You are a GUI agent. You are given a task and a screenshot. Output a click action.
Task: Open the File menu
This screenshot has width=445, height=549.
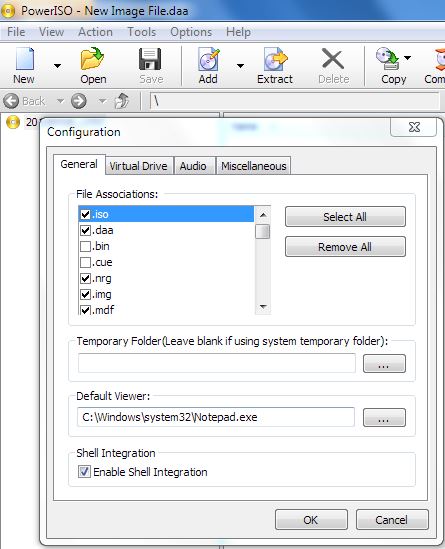(x=16, y=32)
